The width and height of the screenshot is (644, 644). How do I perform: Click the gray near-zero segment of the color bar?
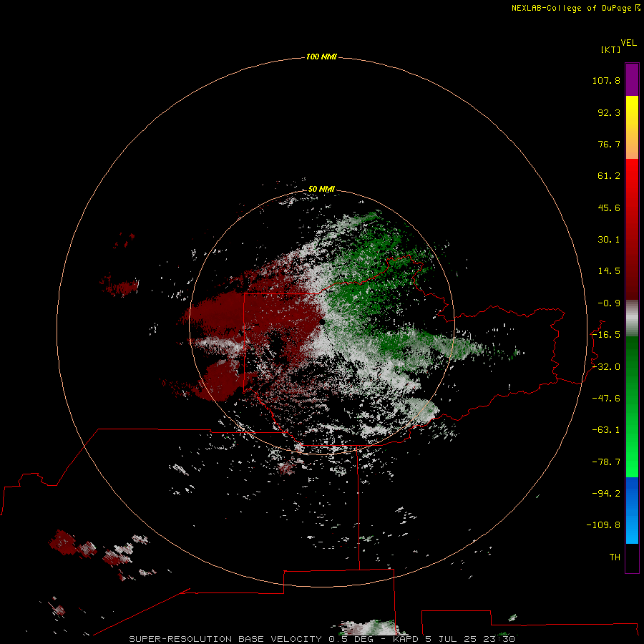(632, 318)
